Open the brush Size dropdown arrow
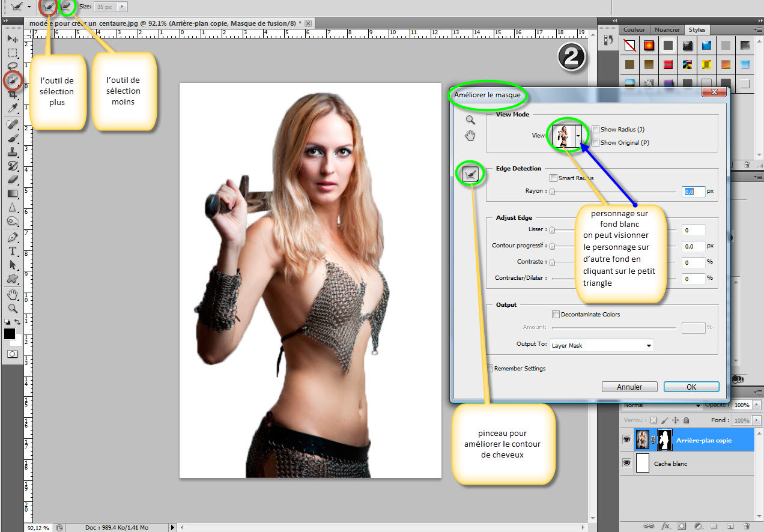This screenshot has width=764, height=532. point(123,7)
